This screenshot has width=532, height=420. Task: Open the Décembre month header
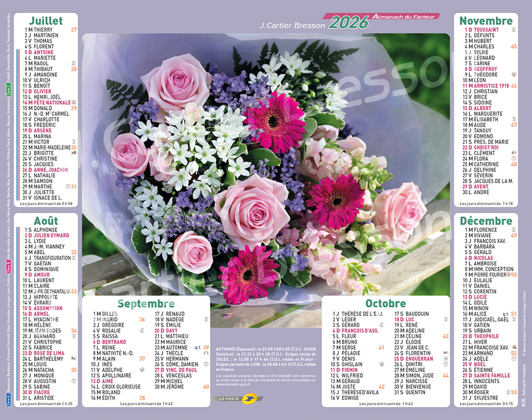(486, 221)
